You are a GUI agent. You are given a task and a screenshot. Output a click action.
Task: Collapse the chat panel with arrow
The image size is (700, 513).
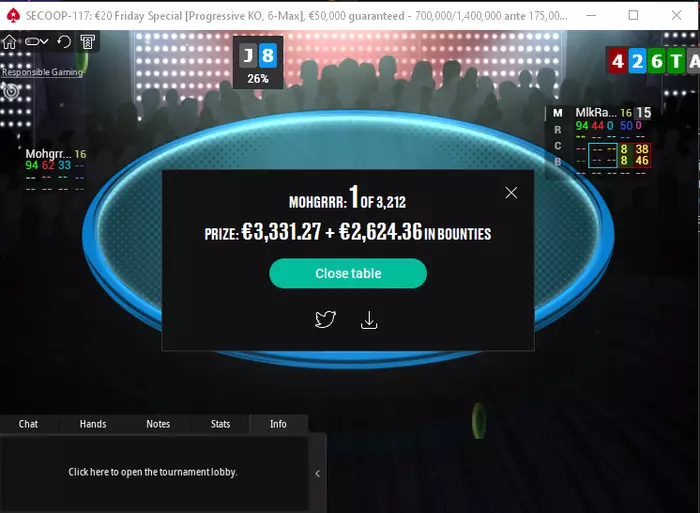[x=317, y=473]
